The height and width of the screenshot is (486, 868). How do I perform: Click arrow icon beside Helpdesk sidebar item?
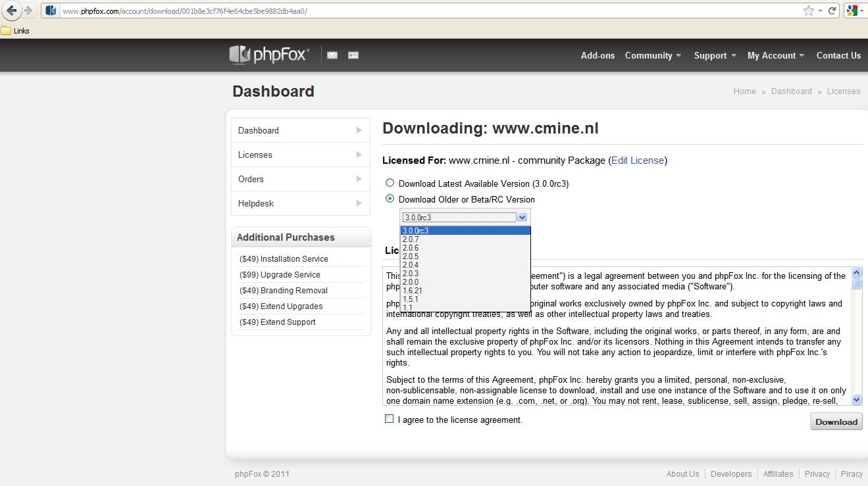359,203
